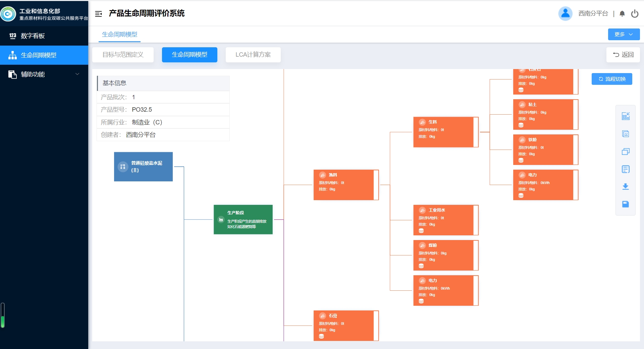Open the 更多 dropdown button

(x=624, y=35)
